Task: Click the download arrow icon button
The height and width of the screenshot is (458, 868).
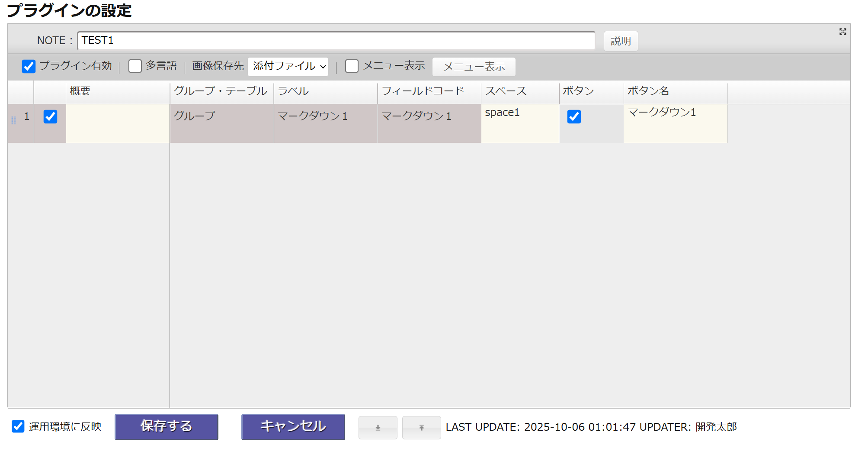Action: [378, 428]
